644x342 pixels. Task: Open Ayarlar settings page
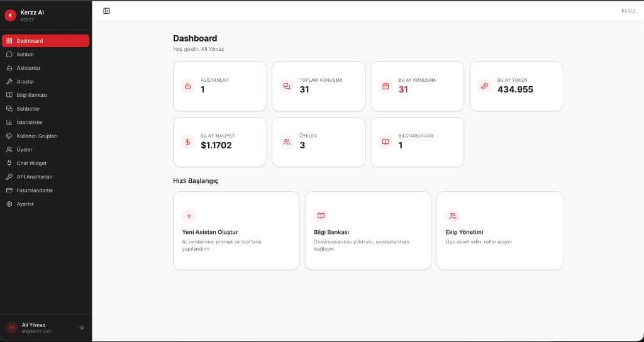[45, 204]
